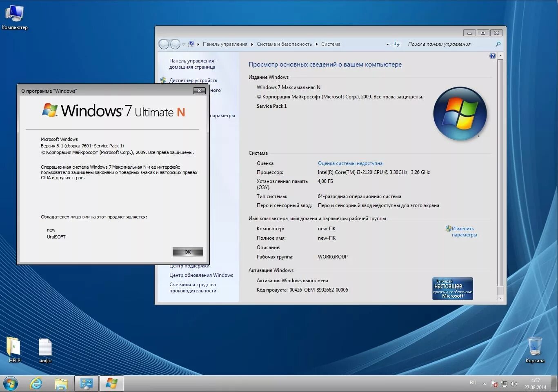This screenshot has height=392, width=558.
Task: Maximize the System control panel window
Action: [x=483, y=33]
